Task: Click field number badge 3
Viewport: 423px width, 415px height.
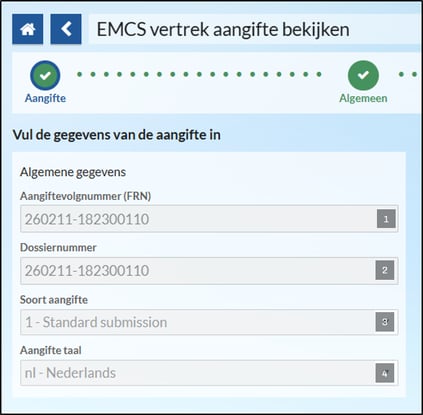Action: 385,322
